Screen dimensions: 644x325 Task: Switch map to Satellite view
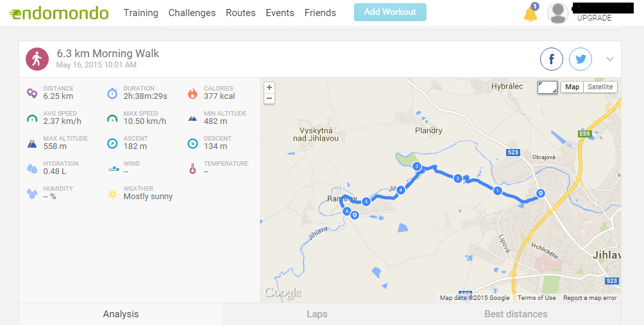tap(600, 87)
